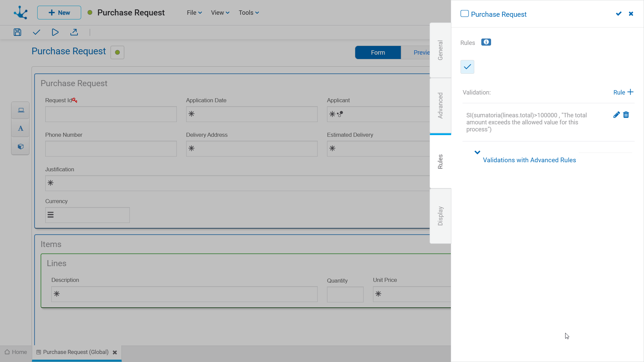This screenshot has height=362, width=644.
Task: Click the export/share icon in toolbar
Action: [74, 32]
